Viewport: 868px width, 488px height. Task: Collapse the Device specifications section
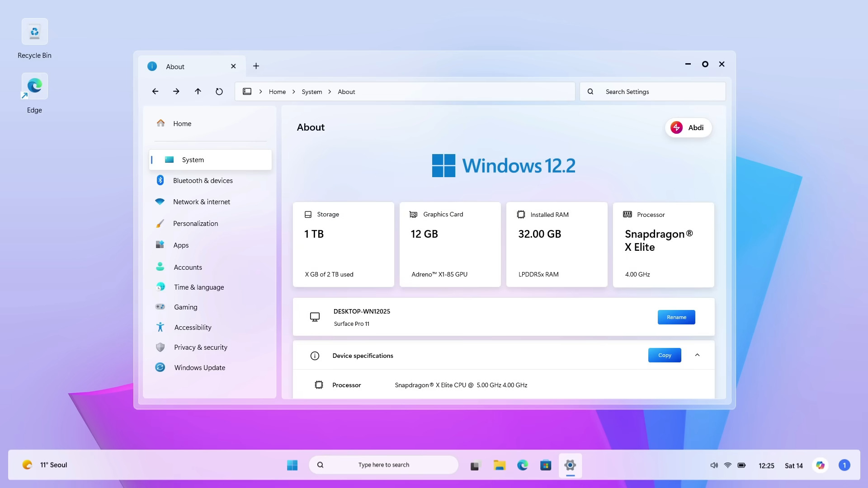697,355
